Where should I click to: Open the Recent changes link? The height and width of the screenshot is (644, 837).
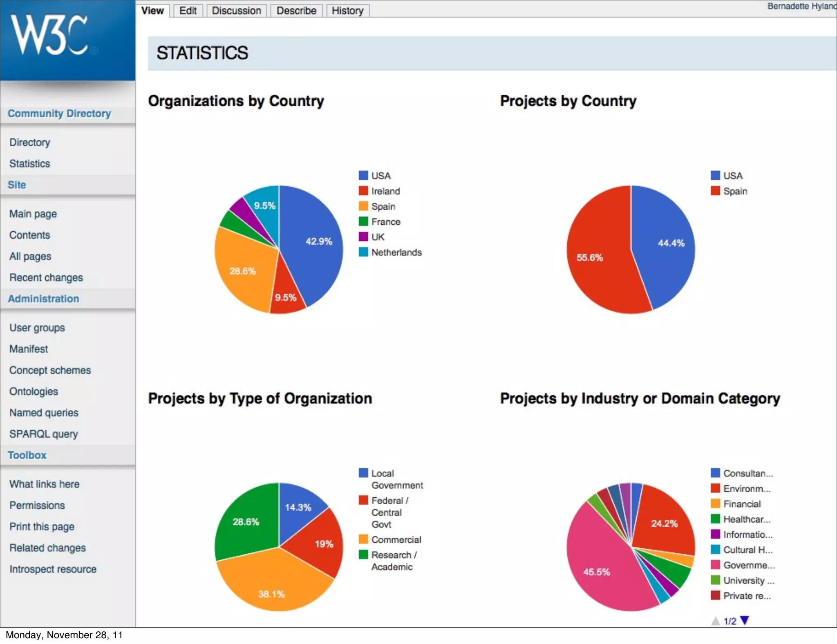point(46,277)
